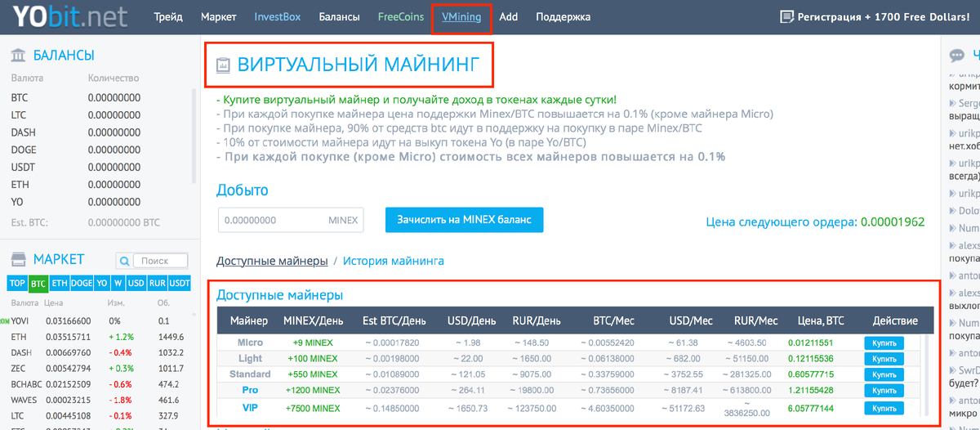
Task: Click DOGE row in balances list
Action: [98, 150]
